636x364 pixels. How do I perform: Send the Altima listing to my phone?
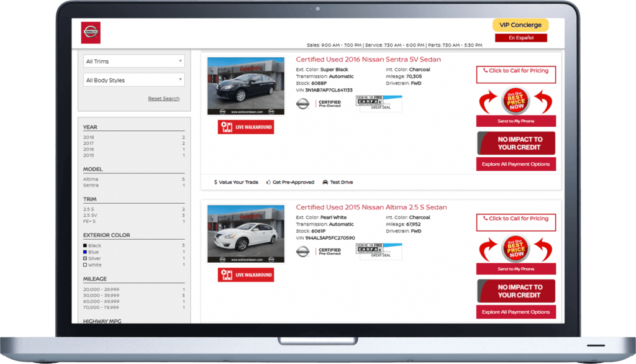click(x=516, y=268)
